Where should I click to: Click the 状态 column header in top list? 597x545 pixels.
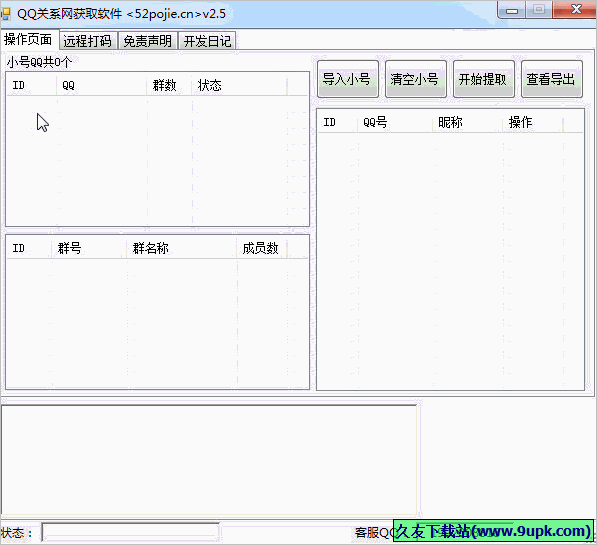(239, 85)
